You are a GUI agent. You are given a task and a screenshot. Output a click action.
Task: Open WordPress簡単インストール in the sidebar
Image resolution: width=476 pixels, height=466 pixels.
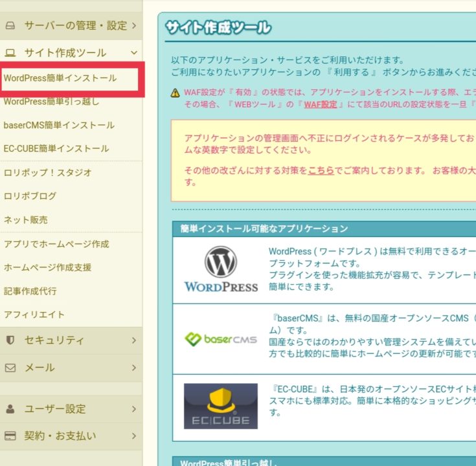click(60, 78)
